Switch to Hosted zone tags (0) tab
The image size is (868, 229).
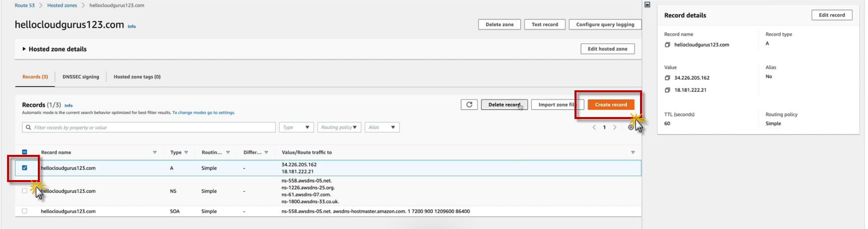tap(137, 77)
